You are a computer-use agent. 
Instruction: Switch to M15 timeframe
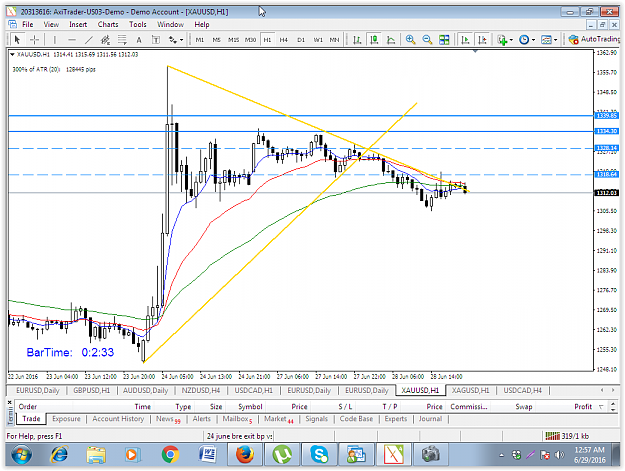click(x=233, y=39)
